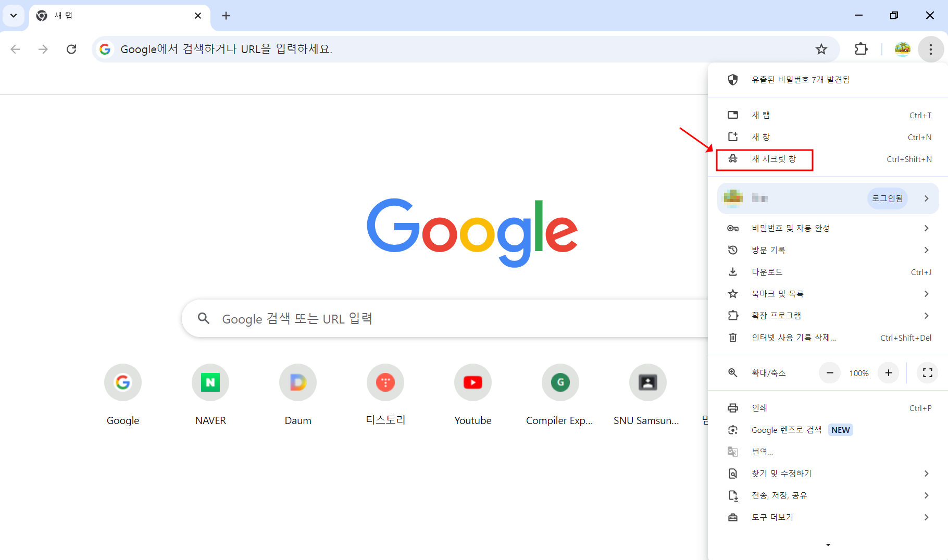This screenshot has height=560, width=948.
Task: Go back to previous page
Action: coord(16,49)
